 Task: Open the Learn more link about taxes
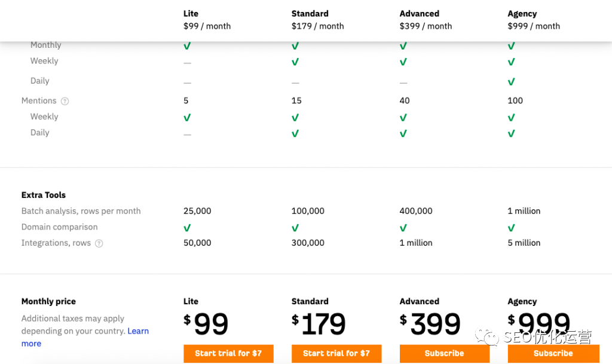tap(138, 331)
